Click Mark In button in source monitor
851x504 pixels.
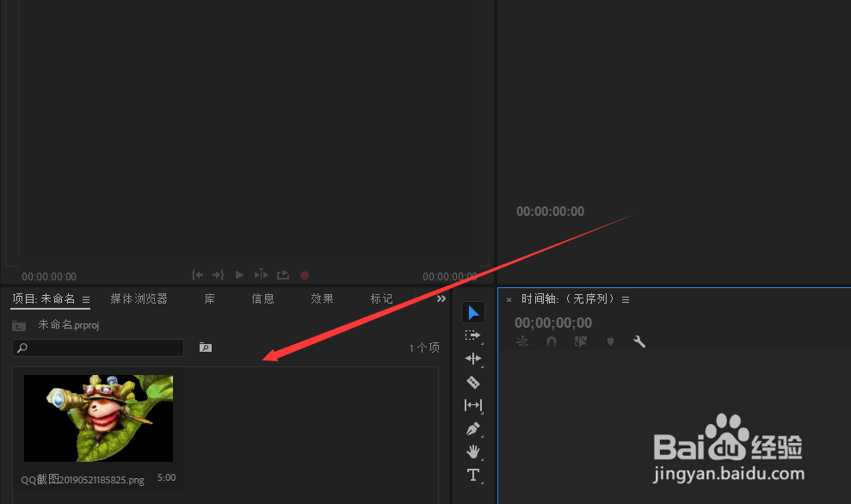coord(197,275)
